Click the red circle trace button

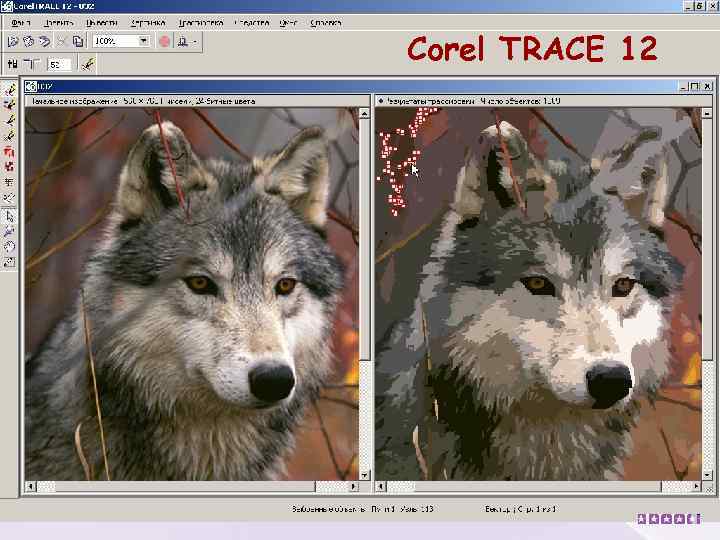tap(164, 42)
